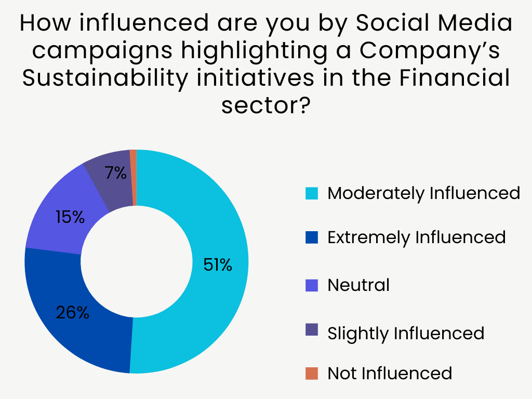Click the Slightly Influenced legend color swatch
Viewport: 532px width, 399px height.
(311, 329)
